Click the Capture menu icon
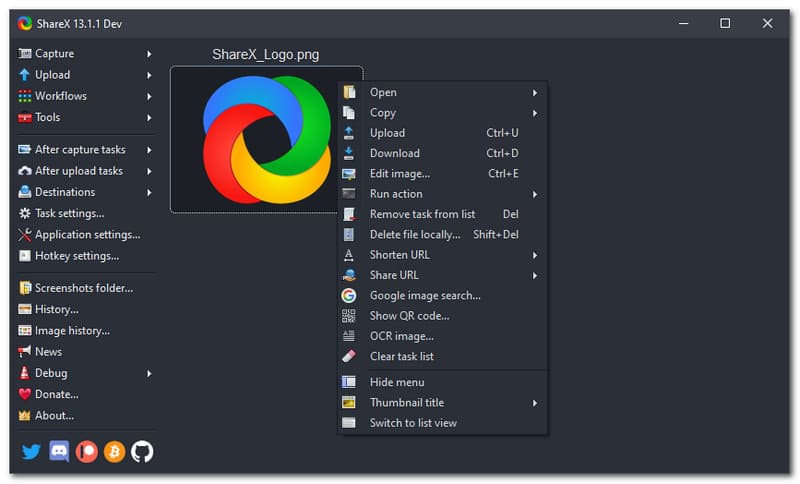This screenshot has width=800, height=484. point(24,54)
